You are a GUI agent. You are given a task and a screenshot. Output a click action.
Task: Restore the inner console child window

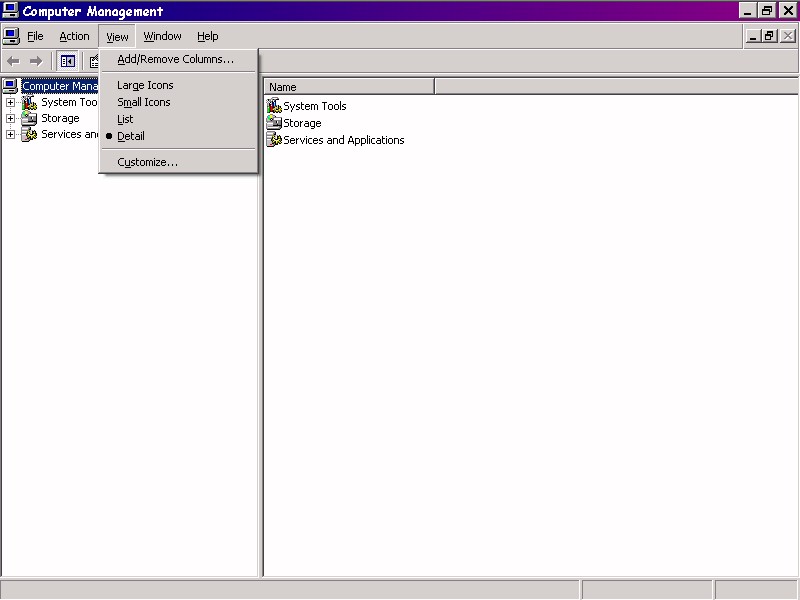(769, 36)
